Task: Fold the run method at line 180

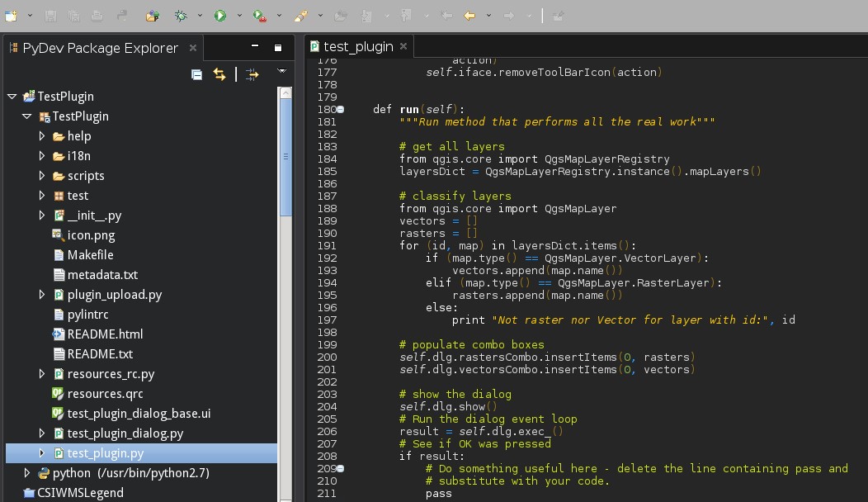Action: click(341, 110)
